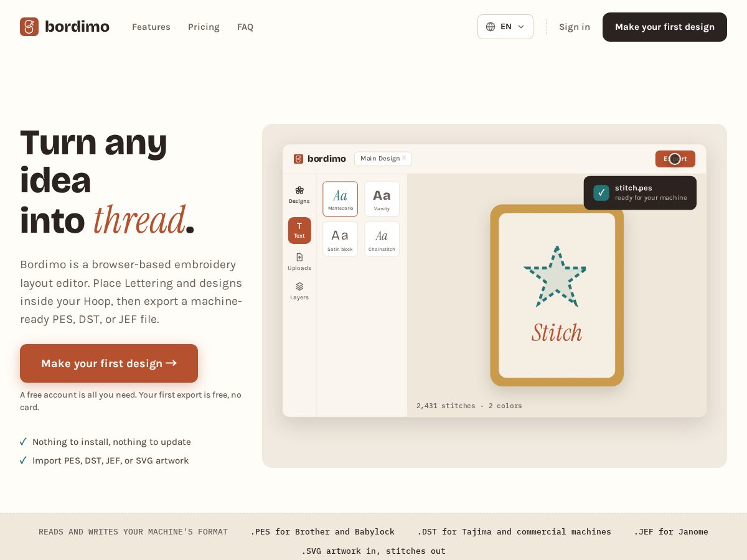
Task: Select the dashed star design on canvas
Action: click(x=555, y=276)
